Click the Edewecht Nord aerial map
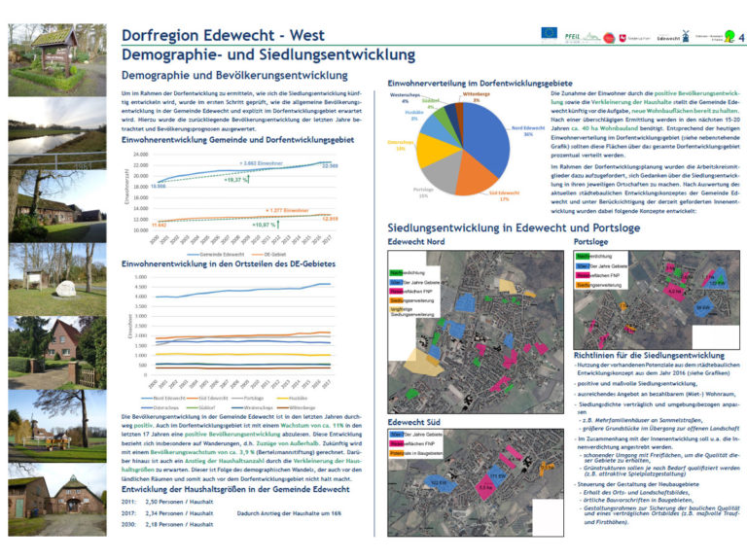 tap(476, 332)
